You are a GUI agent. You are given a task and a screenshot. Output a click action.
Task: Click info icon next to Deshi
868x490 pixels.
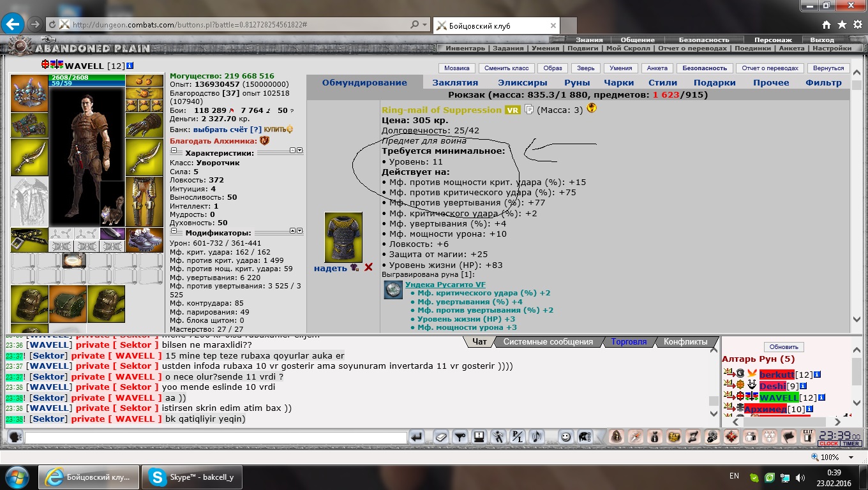[x=803, y=386]
